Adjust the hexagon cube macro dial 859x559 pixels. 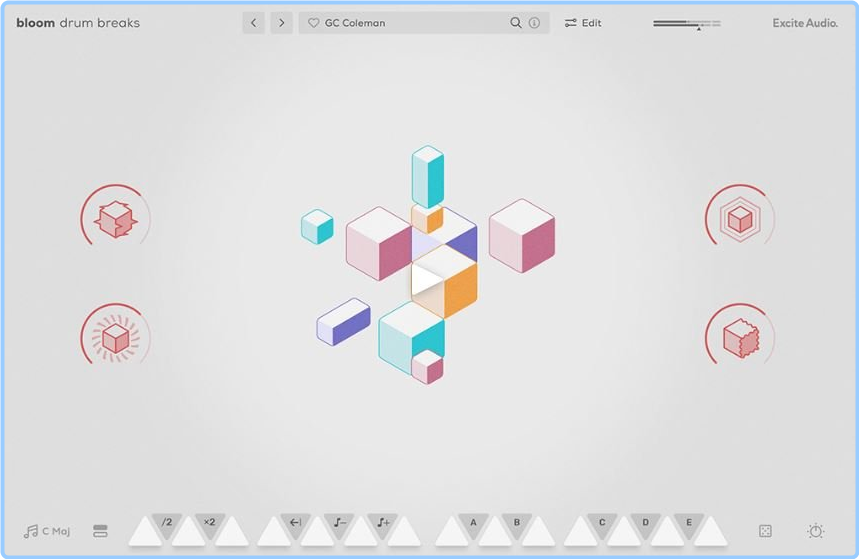point(740,218)
